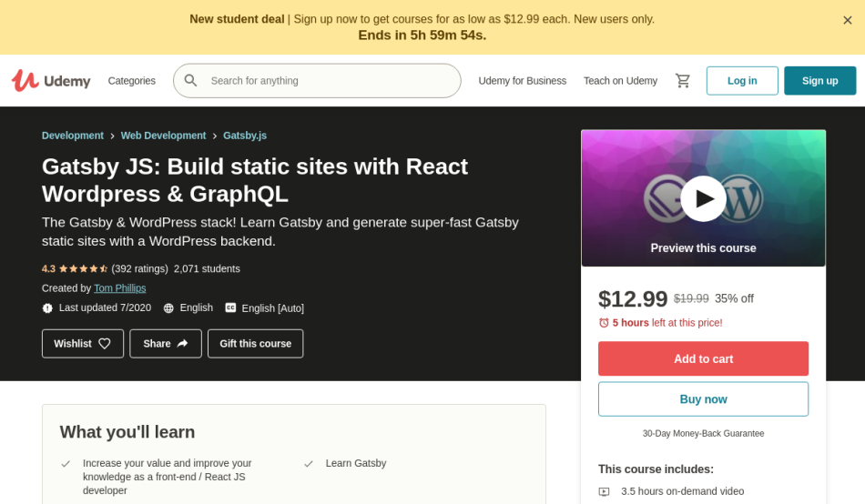Click the English [Auto] captions text
Screen dimensions: 865x504
[272, 308]
